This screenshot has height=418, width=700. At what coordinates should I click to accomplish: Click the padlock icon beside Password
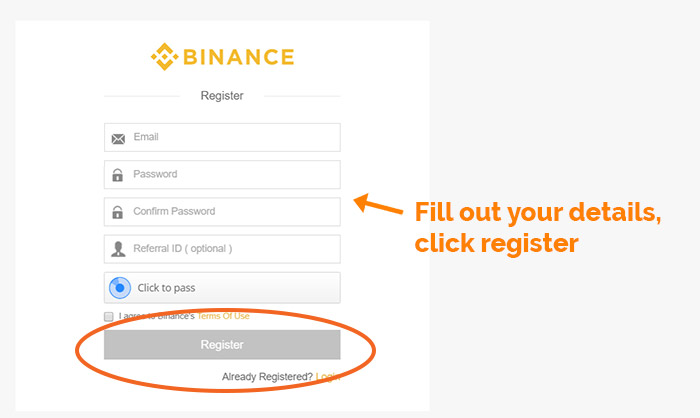[x=117, y=175]
